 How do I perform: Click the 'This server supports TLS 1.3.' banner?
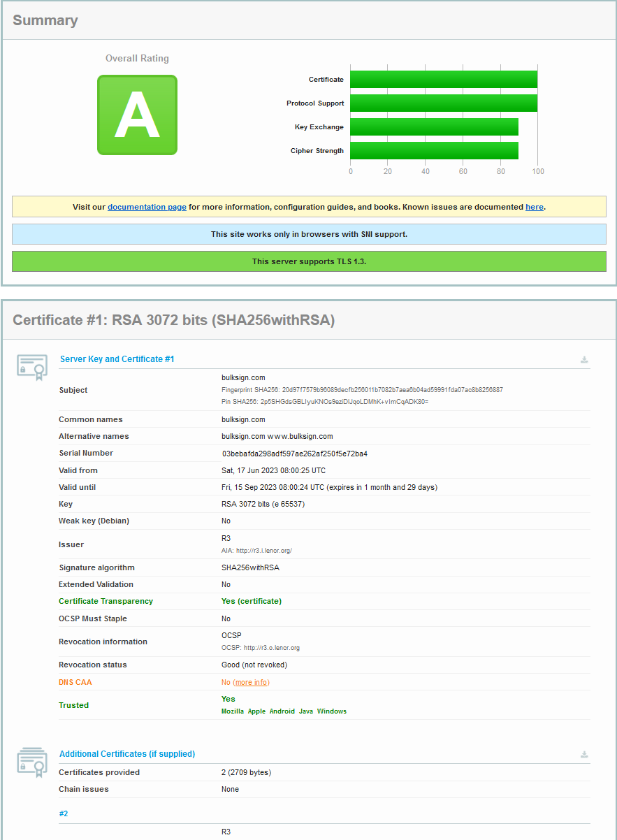coord(309,261)
